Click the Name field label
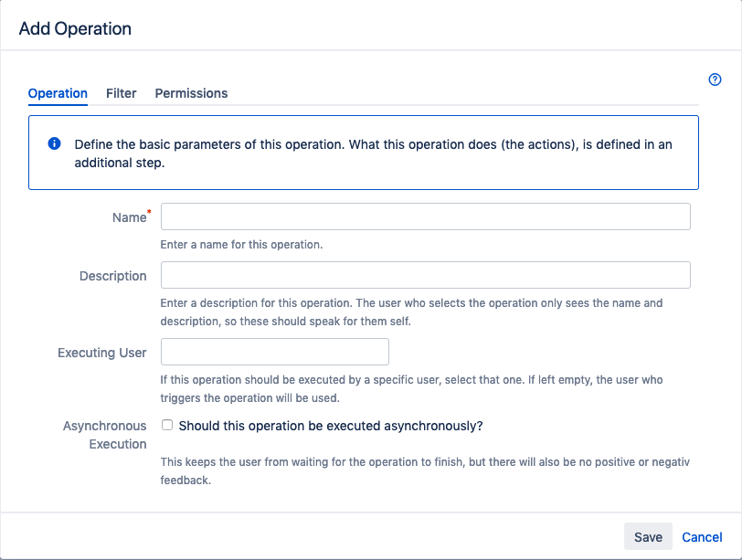The width and height of the screenshot is (742, 560). (x=129, y=217)
